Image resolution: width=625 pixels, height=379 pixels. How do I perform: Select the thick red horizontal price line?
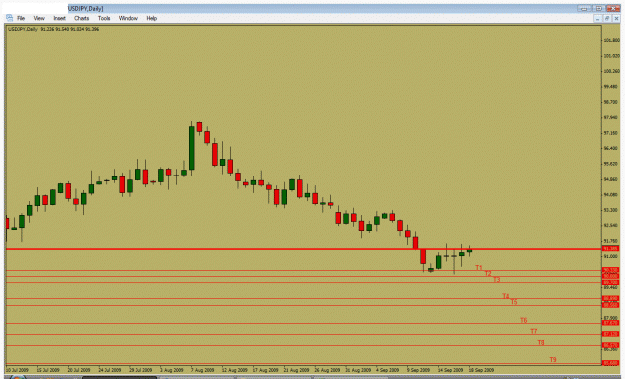pos(303,249)
